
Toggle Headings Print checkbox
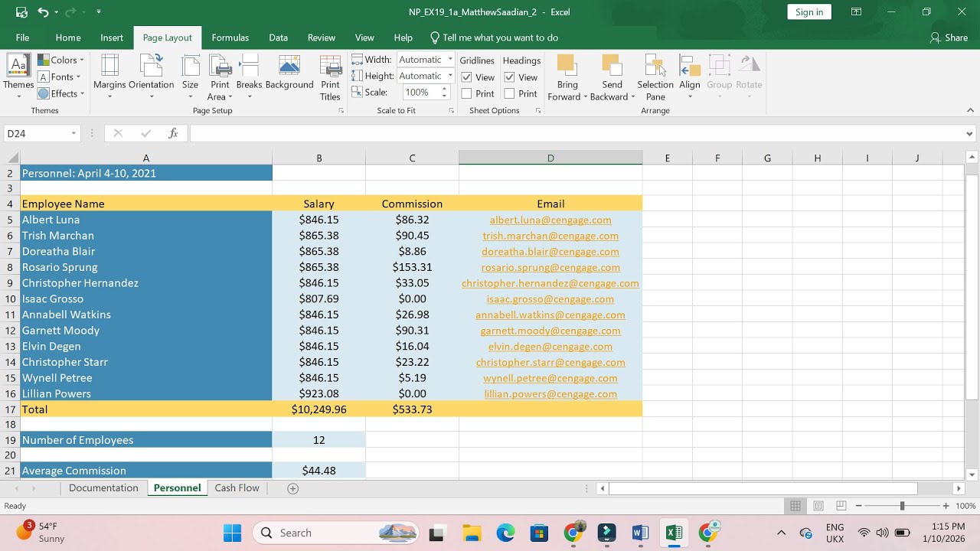click(509, 93)
